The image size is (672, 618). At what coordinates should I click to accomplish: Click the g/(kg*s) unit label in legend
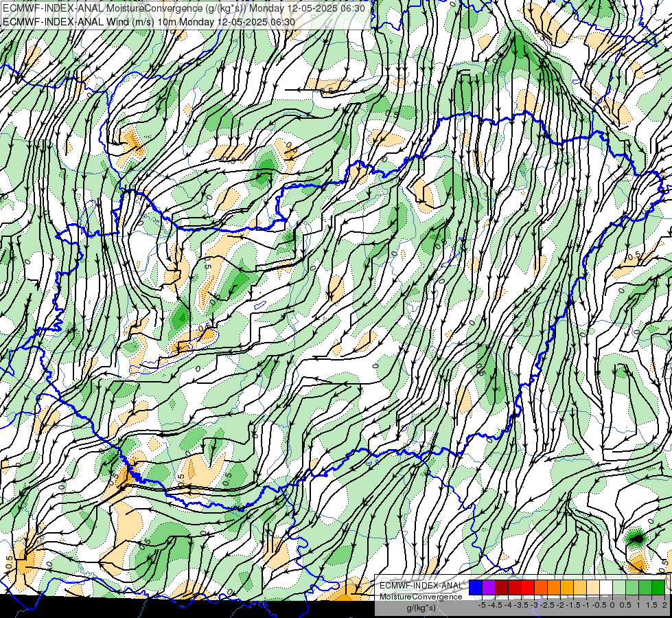pos(421,608)
